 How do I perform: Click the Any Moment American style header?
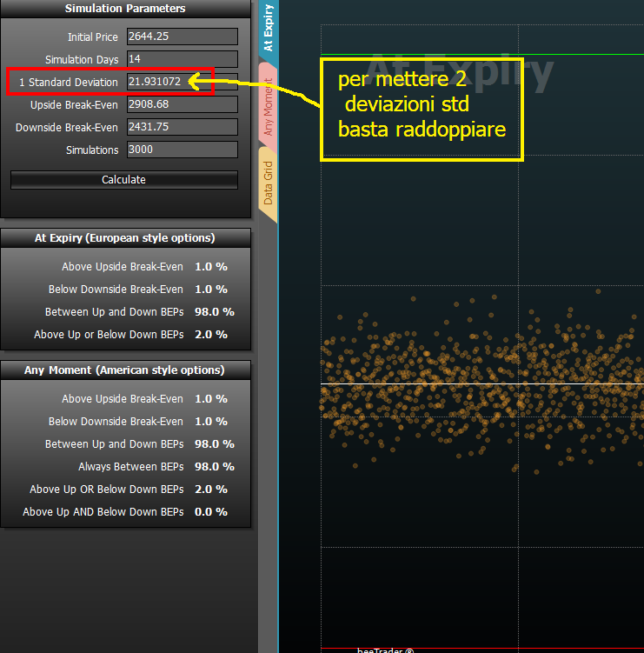(125, 370)
